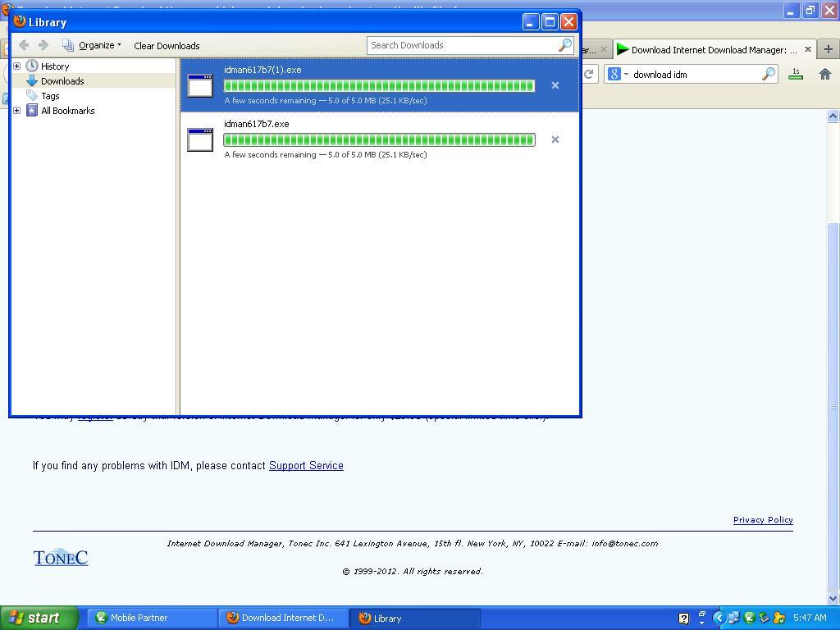840x630 pixels.
Task: Click idman617b7.exe progress bar
Action: [x=379, y=139]
